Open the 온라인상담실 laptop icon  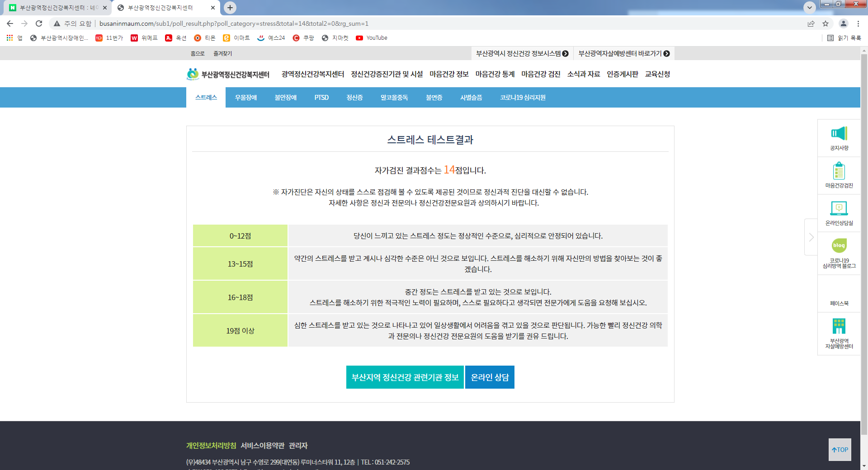click(x=839, y=209)
